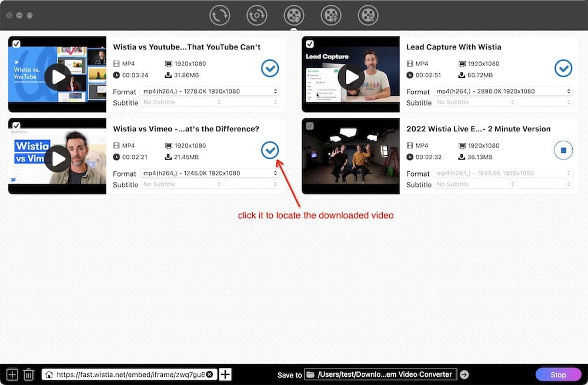Open Format dropdown for Lead Capture With Wistia
The width and height of the screenshot is (588, 385).
pyautogui.click(x=503, y=91)
